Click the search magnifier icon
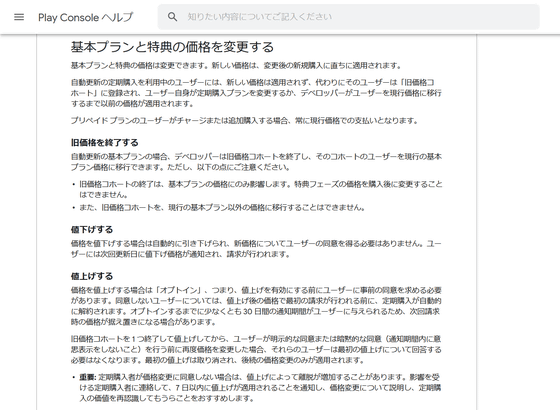Viewport: 560px width, 410px height. coord(172,17)
